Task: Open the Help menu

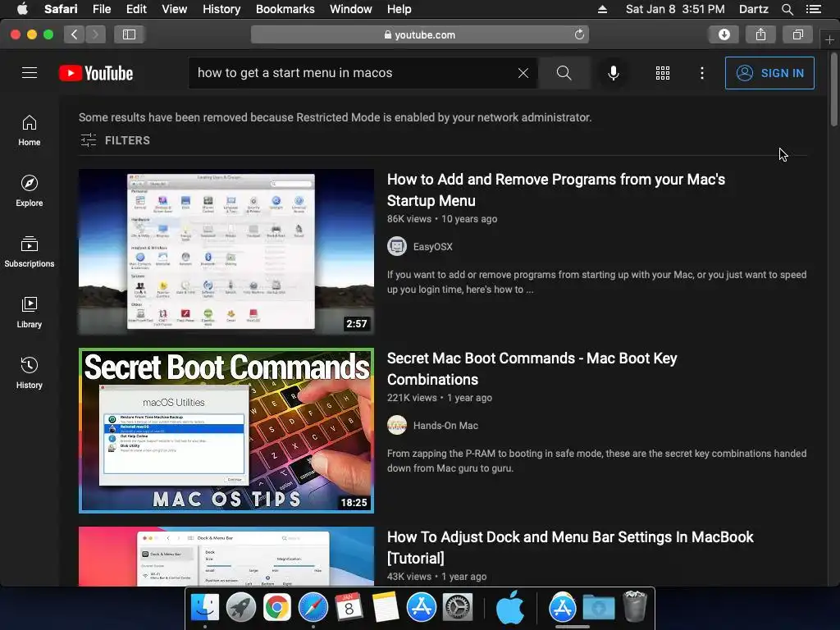Action: click(x=399, y=9)
